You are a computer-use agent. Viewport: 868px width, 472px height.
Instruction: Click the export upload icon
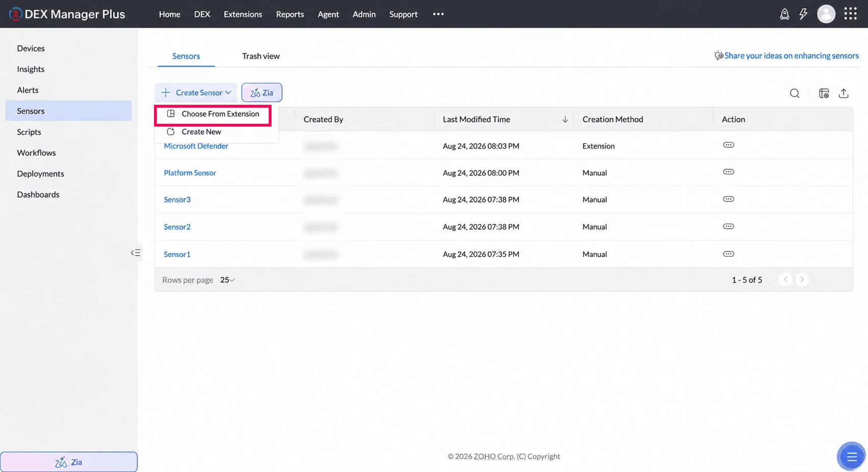[x=844, y=93]
